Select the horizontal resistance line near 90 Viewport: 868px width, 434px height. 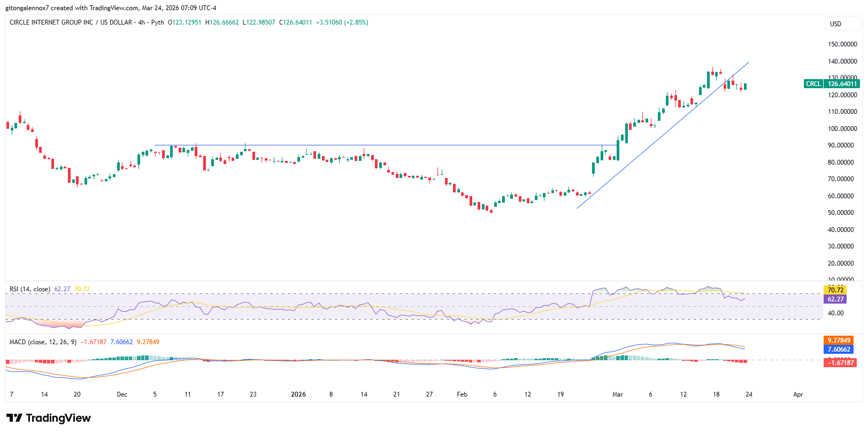click(374, 145)
